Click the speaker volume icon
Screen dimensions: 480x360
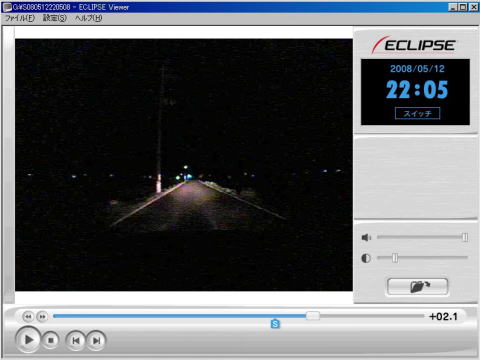point(366,237)
